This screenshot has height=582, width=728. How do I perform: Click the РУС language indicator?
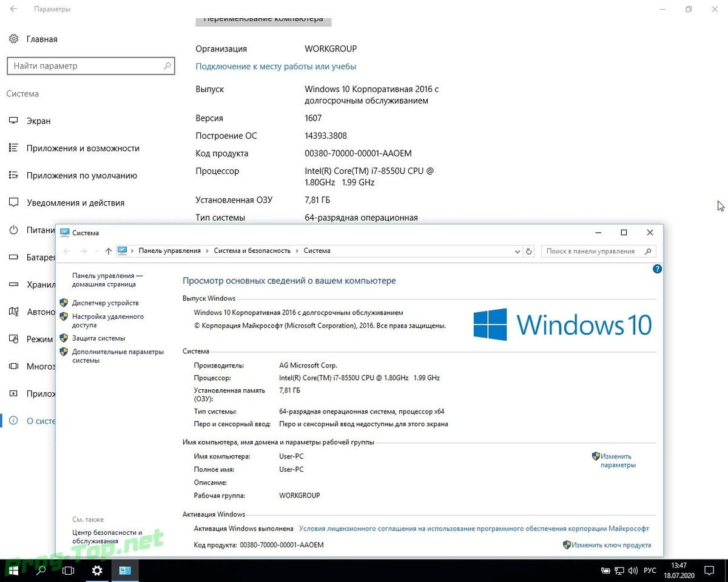pos(650,570)
